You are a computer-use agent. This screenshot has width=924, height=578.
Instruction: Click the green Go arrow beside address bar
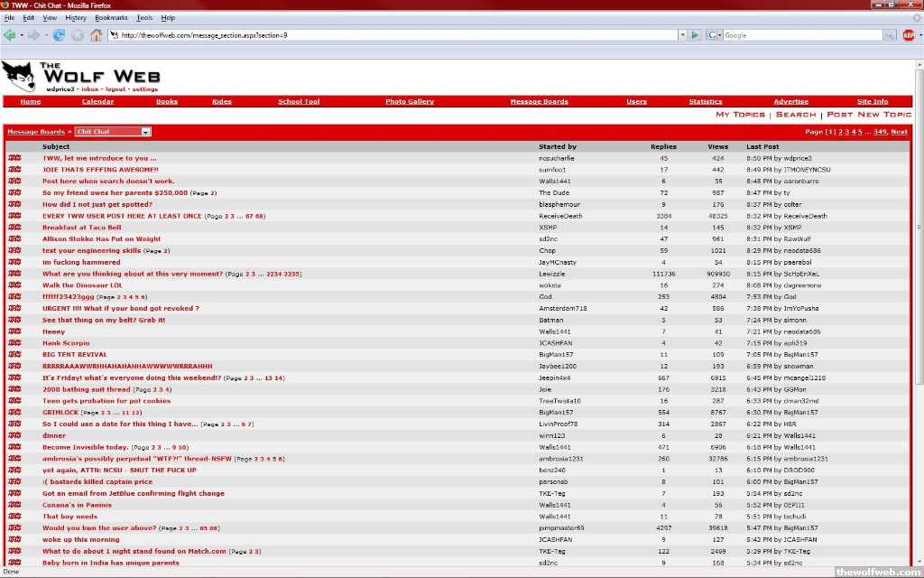pyautogui.click(x=694, y=35)
